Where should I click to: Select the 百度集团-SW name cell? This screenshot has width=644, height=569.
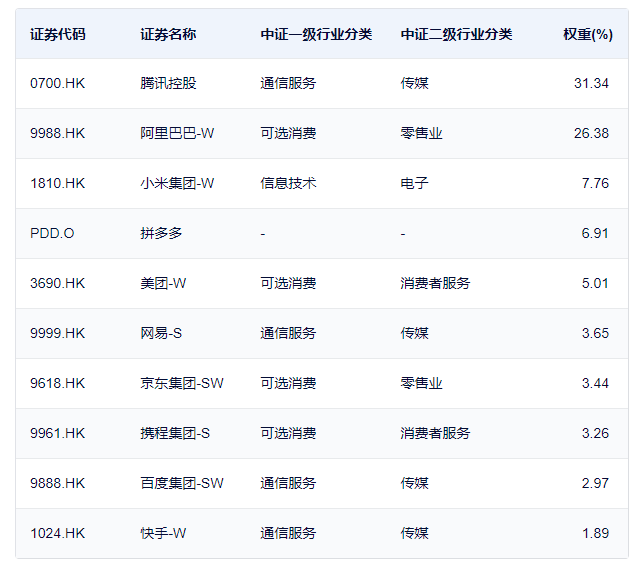[182, 483]
